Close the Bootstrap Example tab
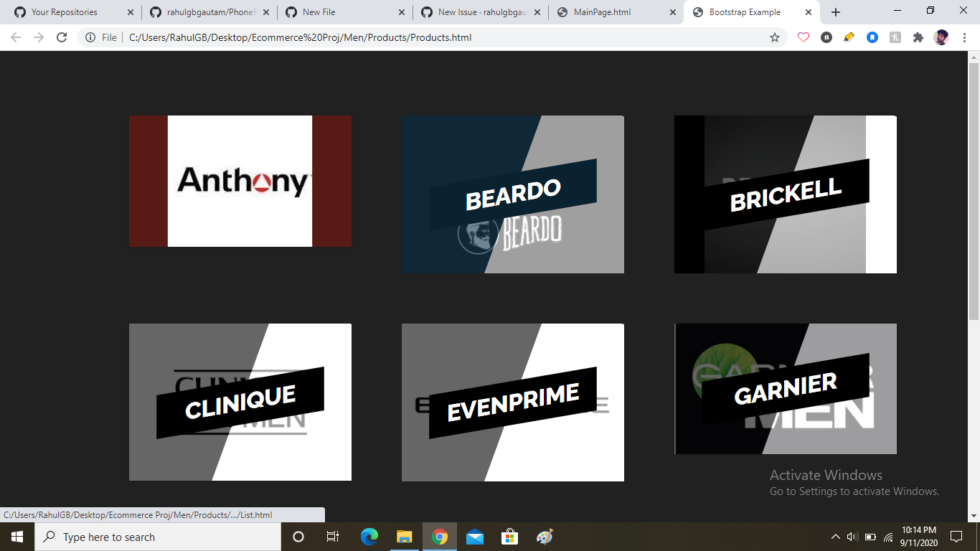Image resolution: width=980 pixels, height=551 pixels. coord(809,12)
